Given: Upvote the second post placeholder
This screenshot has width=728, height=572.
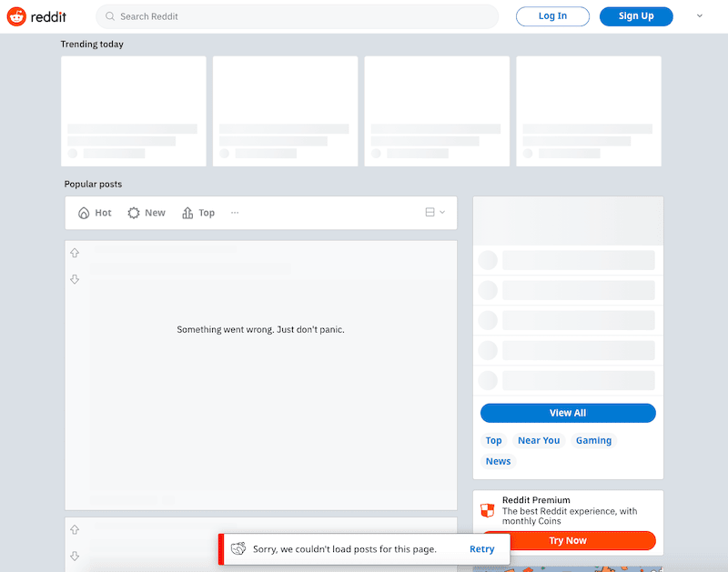Looking at the screenshot, I should (x=75, y=529).
